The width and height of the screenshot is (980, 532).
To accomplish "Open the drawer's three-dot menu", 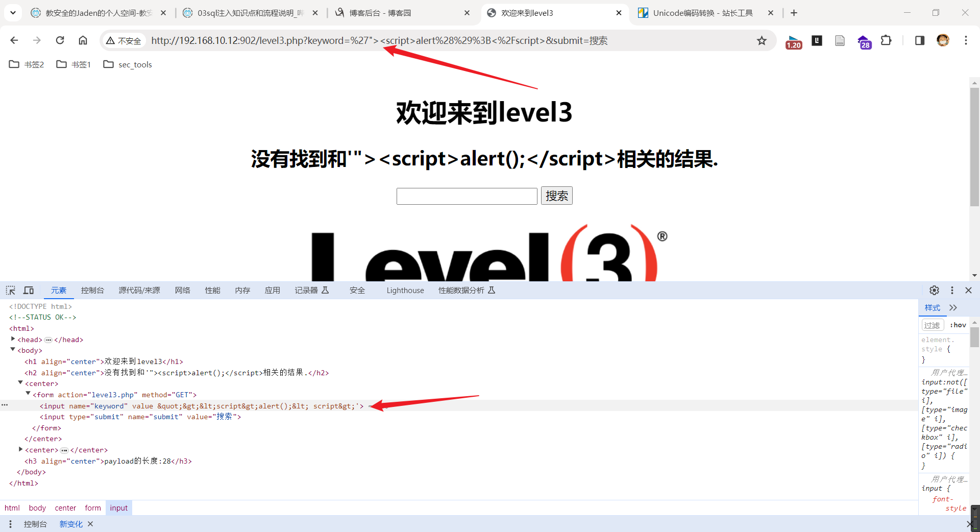I will pos(10,524).
